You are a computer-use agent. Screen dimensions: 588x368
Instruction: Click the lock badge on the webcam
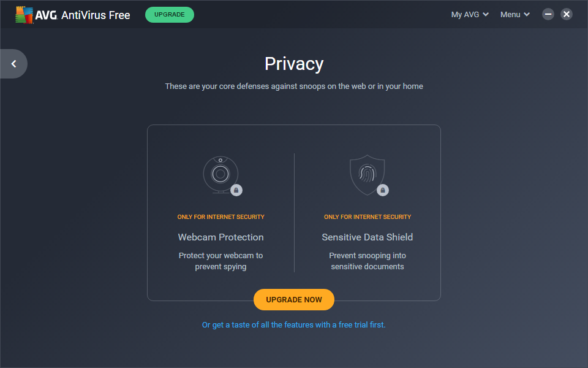236,190
